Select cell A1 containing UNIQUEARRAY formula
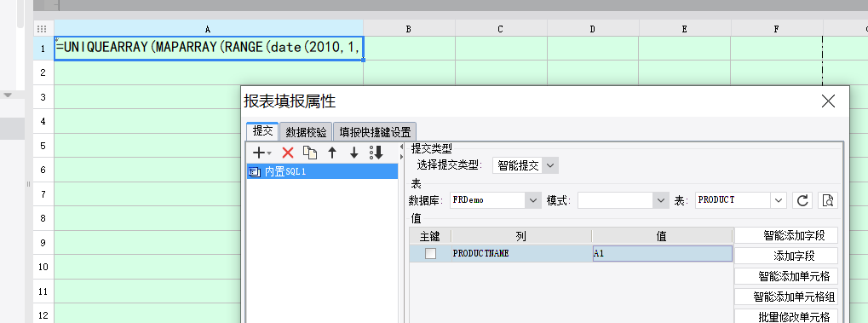868x323 pixels. point(209,49)
